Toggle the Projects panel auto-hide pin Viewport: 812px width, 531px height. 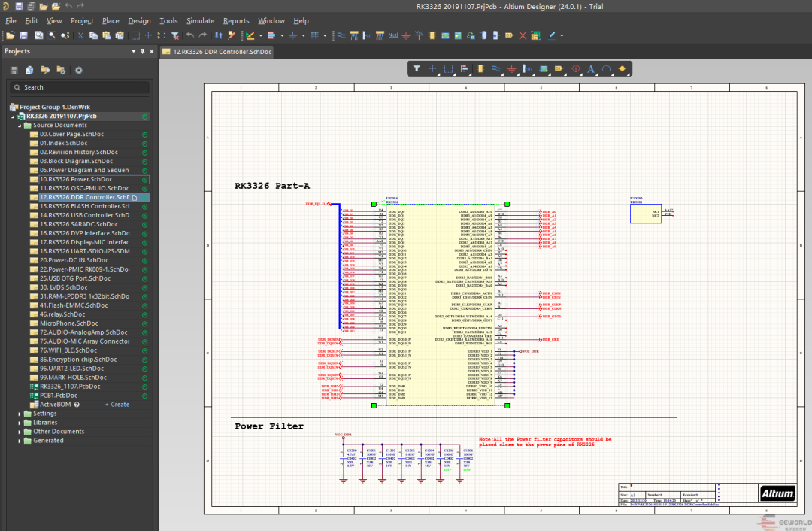coord(142,51)
